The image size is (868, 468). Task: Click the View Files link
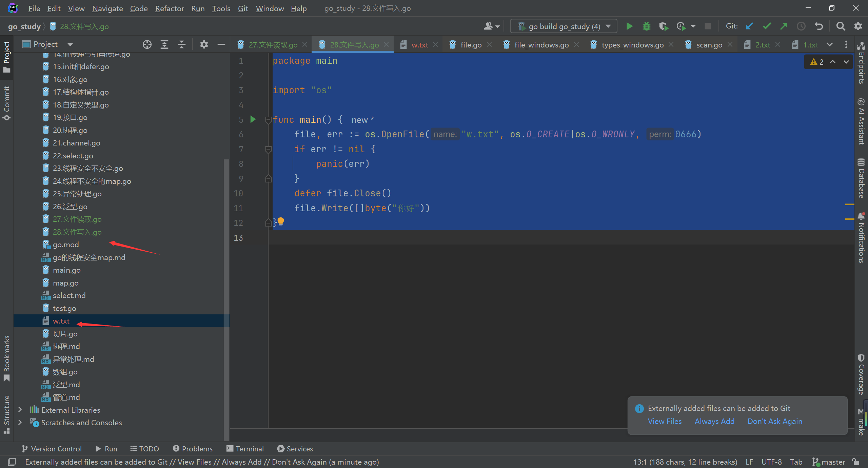point(665,421)
